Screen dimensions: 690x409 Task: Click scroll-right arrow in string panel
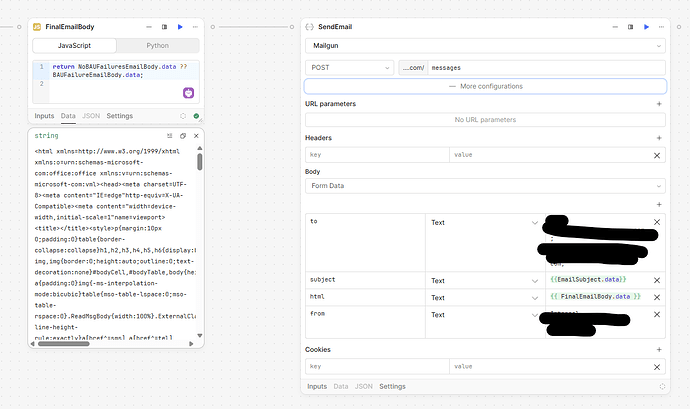[191, 344]
